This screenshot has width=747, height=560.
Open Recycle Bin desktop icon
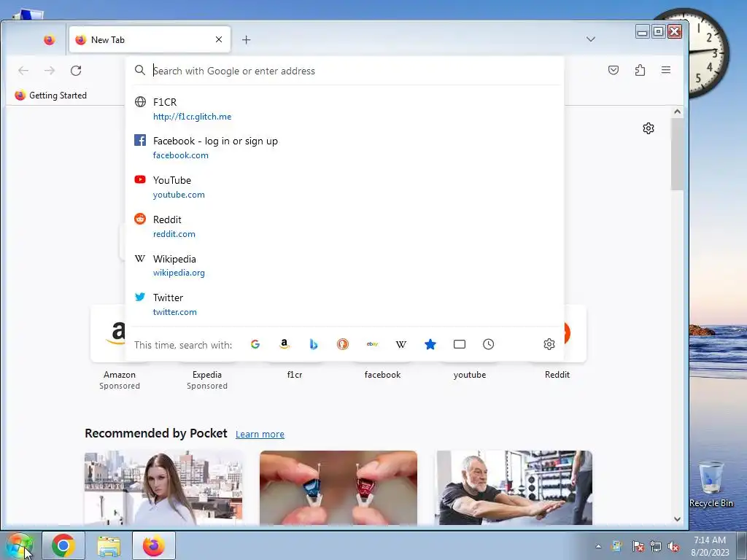pos(711,484)
